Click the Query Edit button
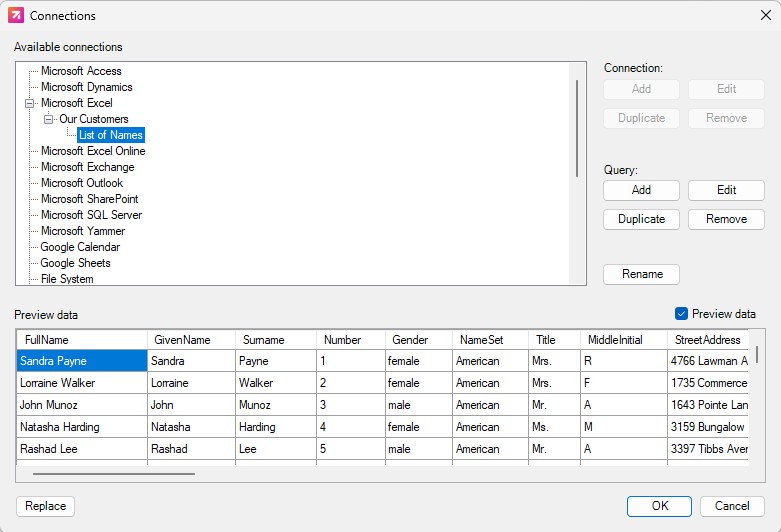 pyautogui.click(x=726, y=190)
